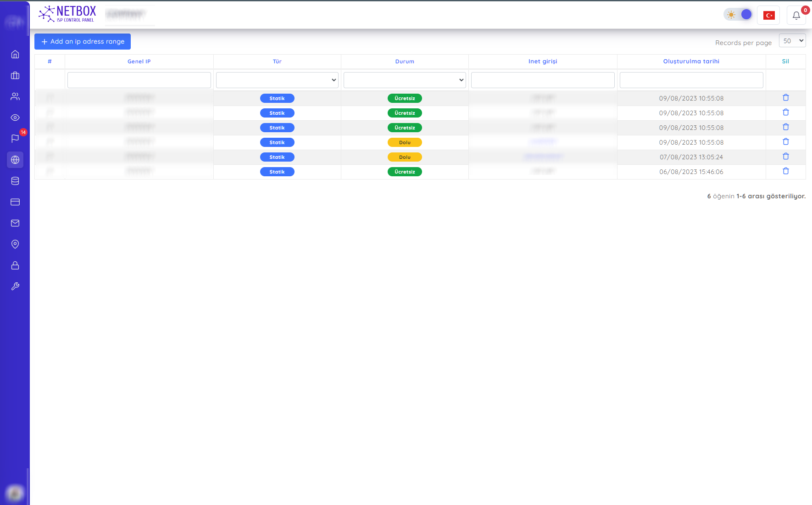Open the home icon in the sidebar
The image size is (812, 505).
(15, 54)
